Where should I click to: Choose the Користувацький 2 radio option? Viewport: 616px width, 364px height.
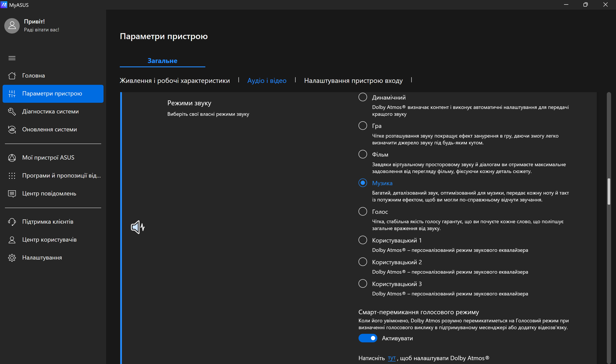click(363, 262)
